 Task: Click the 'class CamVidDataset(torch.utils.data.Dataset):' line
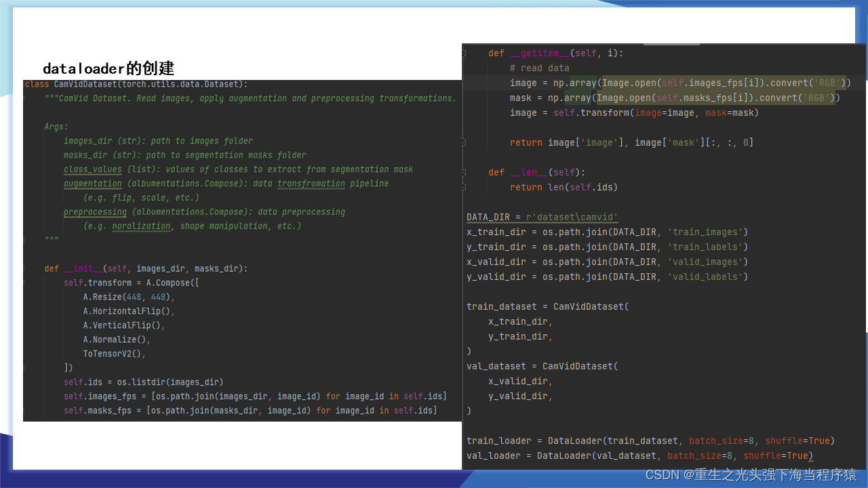tap(136, 84)
